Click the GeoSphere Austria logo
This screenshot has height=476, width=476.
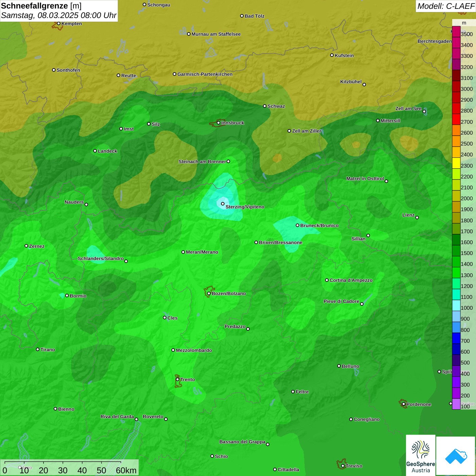coord(421,455)
